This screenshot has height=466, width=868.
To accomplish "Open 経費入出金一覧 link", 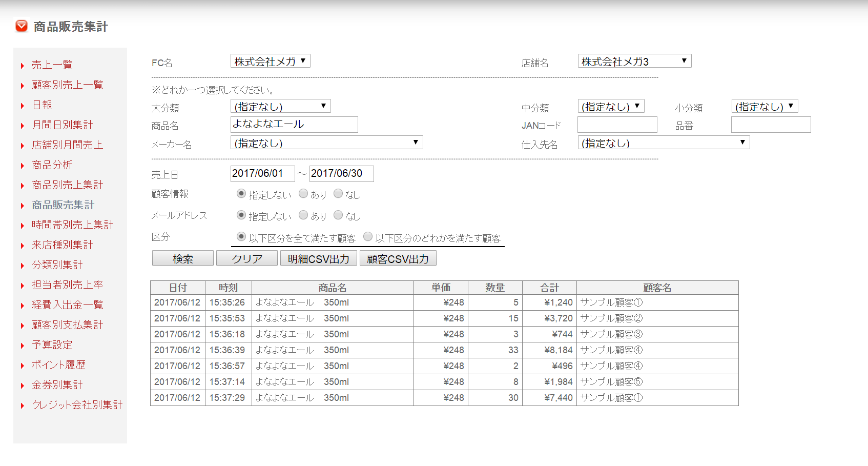I will (68, 305).
